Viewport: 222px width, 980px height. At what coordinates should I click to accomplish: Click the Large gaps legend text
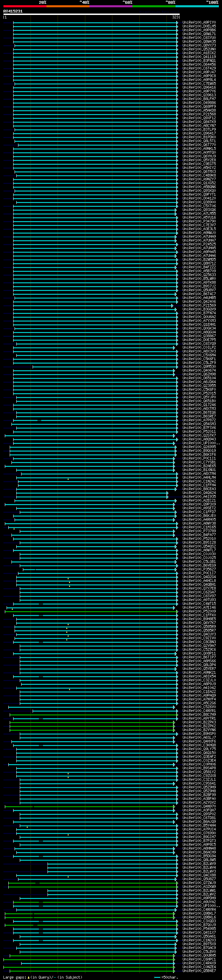[x=15, y=977]
